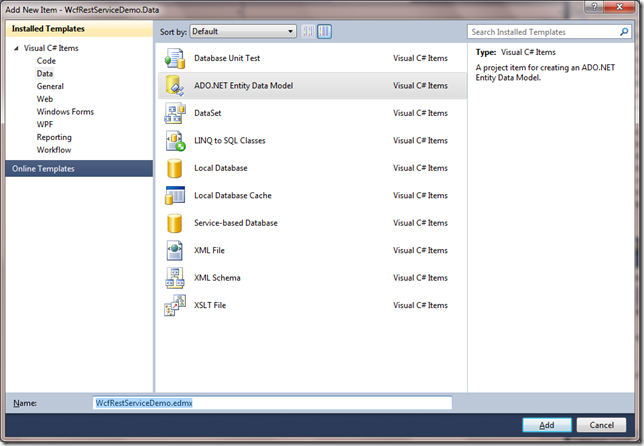
Task: Select the 'XSLT File' template name
Action: [x=210, y=305]
